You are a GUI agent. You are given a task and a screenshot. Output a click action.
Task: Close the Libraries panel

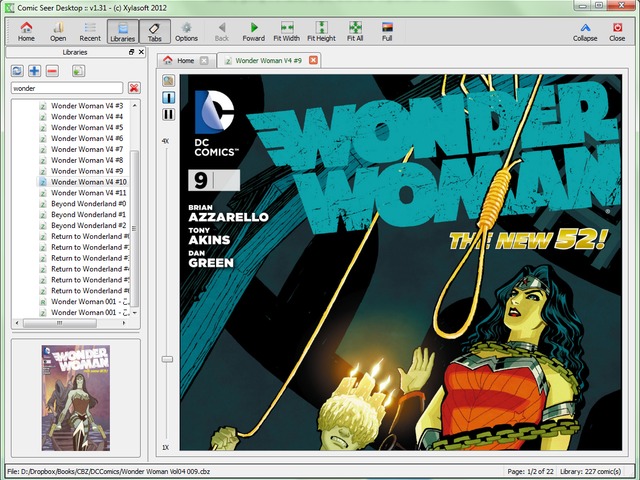coord(141,52)
